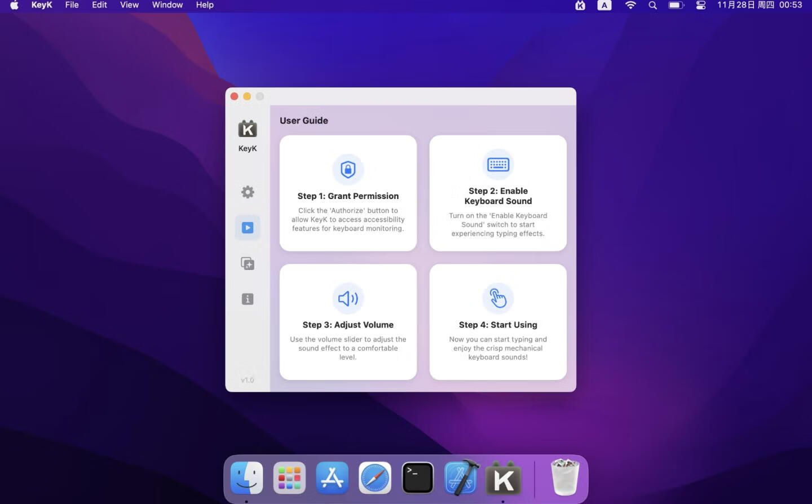Screen dimensions: 812x504
Task: Click the Step 2 description about Enable switch
Action: click(498, 224)
